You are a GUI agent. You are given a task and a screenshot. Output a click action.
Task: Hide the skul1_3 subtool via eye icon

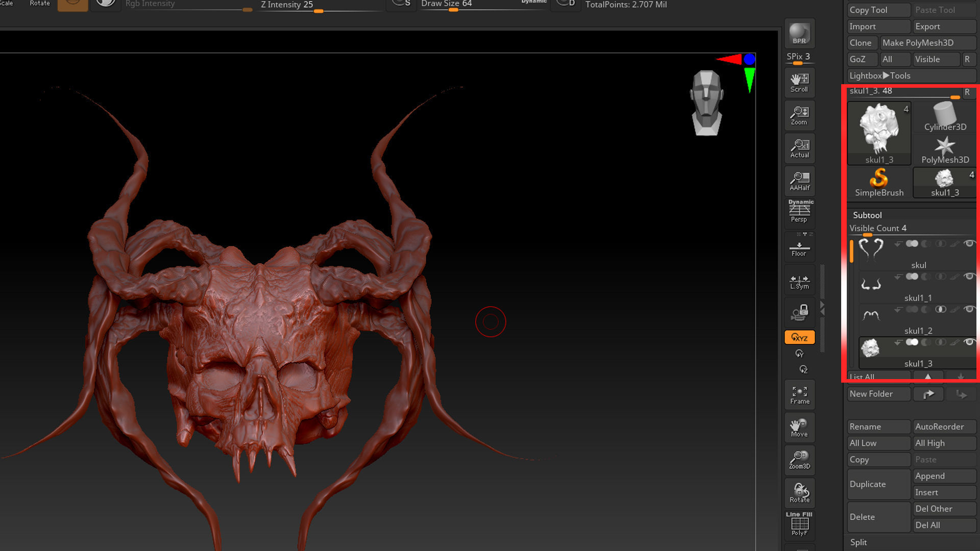[x=969, y=342]
